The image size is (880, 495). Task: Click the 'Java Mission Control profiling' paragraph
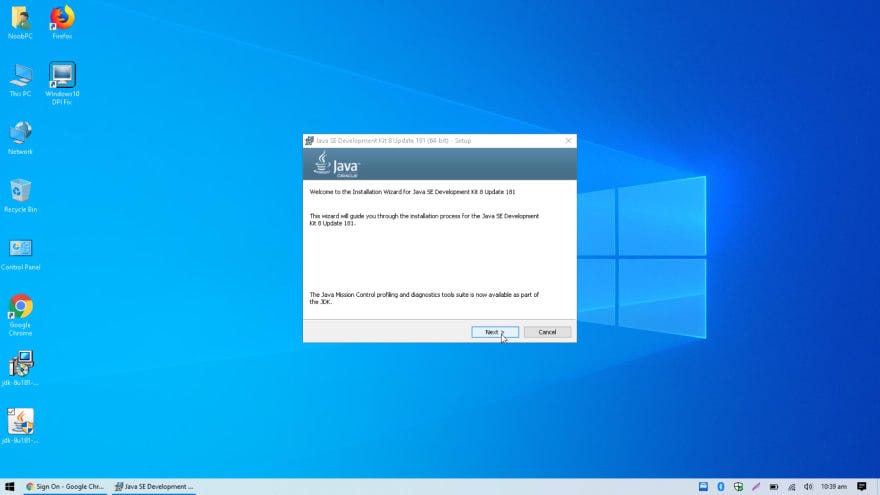coord(424,298)
